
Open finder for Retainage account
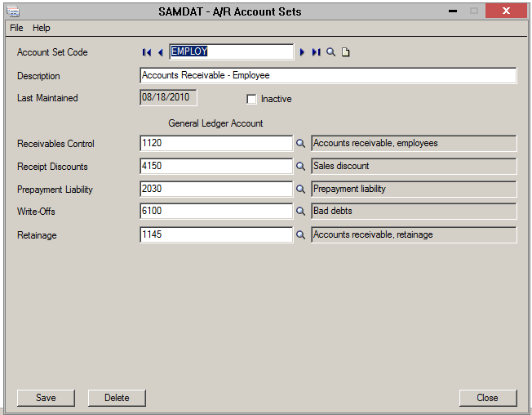pyautogui.click(x=300, y=235)
